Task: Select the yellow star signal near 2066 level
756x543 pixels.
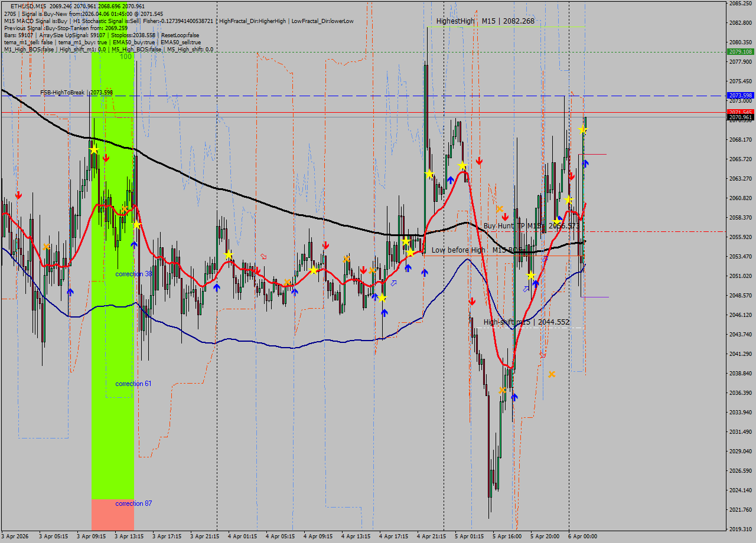Action: (461, 166)
